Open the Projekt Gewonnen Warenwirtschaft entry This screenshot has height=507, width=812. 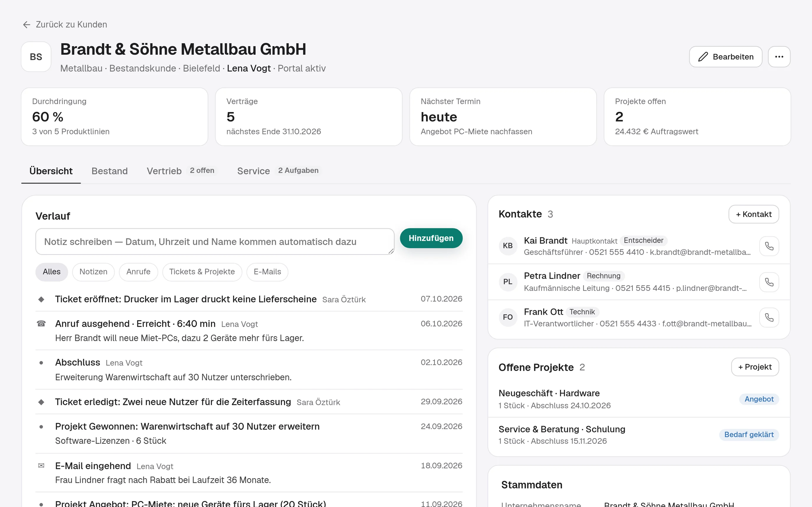(x=249, y=433)
